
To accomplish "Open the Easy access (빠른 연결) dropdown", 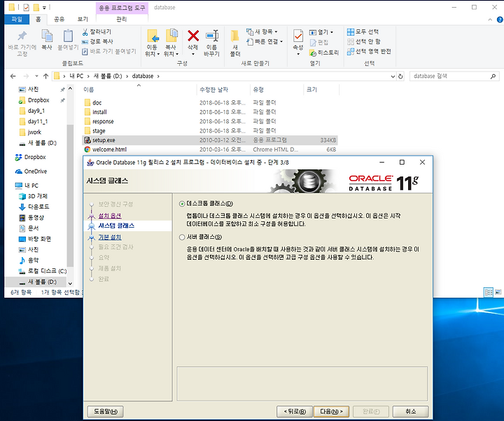I will pyautogui.click(x=265, y=41).
